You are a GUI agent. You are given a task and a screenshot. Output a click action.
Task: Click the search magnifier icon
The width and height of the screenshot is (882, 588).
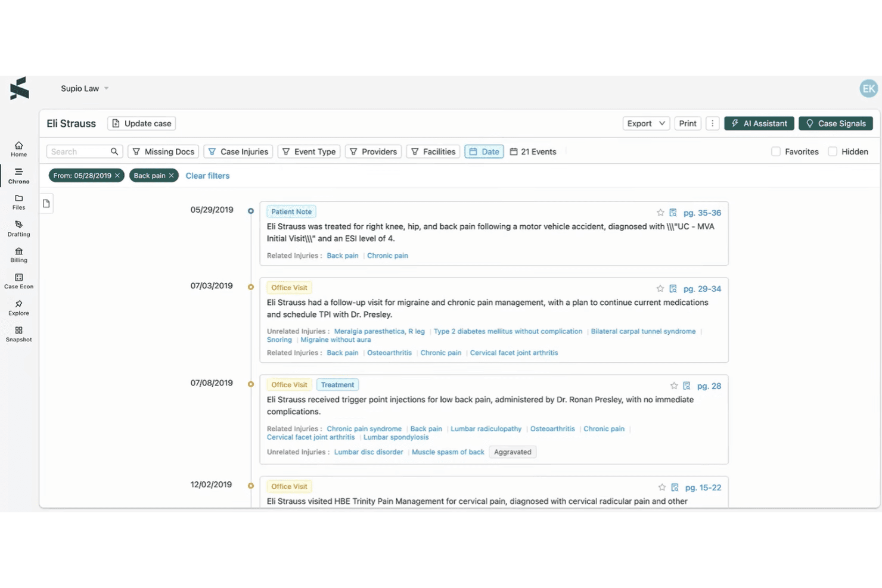click(114, 151)
